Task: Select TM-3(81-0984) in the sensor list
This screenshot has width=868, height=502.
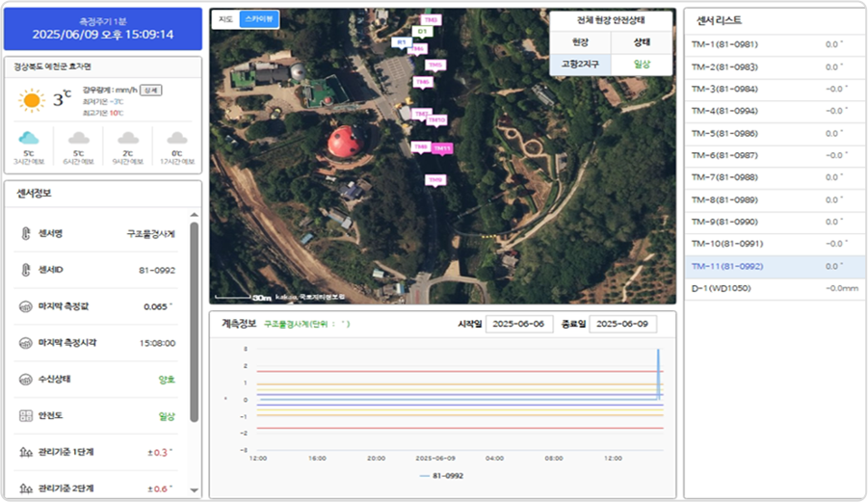Action: 775,89
